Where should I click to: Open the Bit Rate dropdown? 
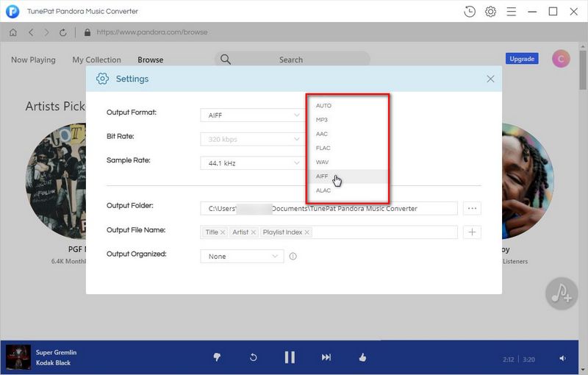click(252, 139)
